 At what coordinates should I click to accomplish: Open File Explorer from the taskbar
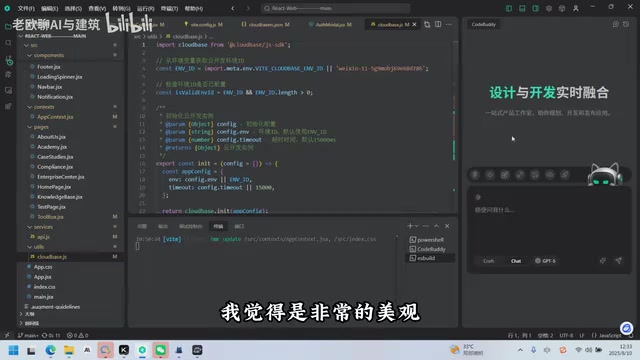(x=69, y=350)
